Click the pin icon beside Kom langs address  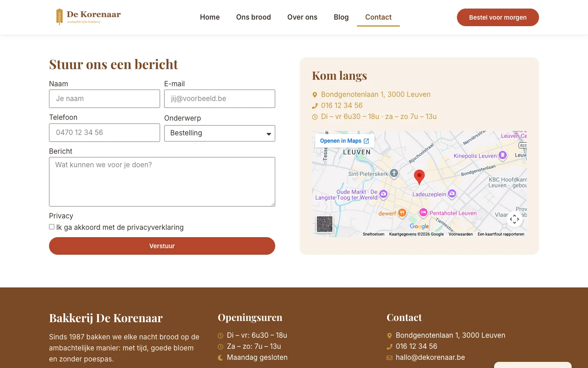click(x=315, y=95)
